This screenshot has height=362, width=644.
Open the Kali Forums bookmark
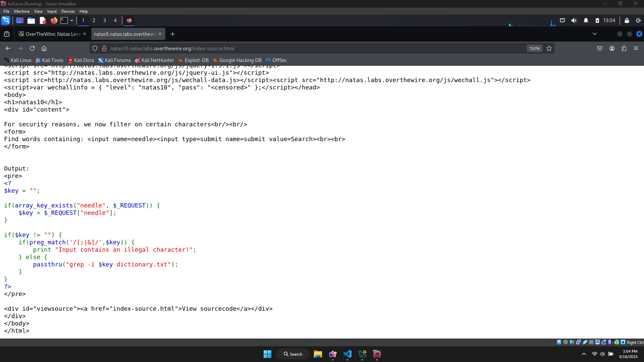[114, 60]
